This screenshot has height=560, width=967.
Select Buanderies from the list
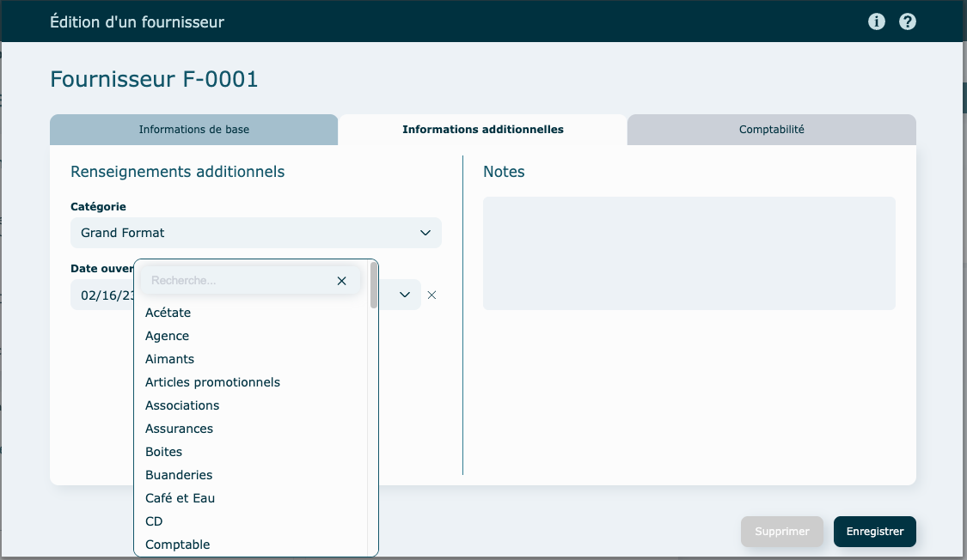[x=179, y=475]
